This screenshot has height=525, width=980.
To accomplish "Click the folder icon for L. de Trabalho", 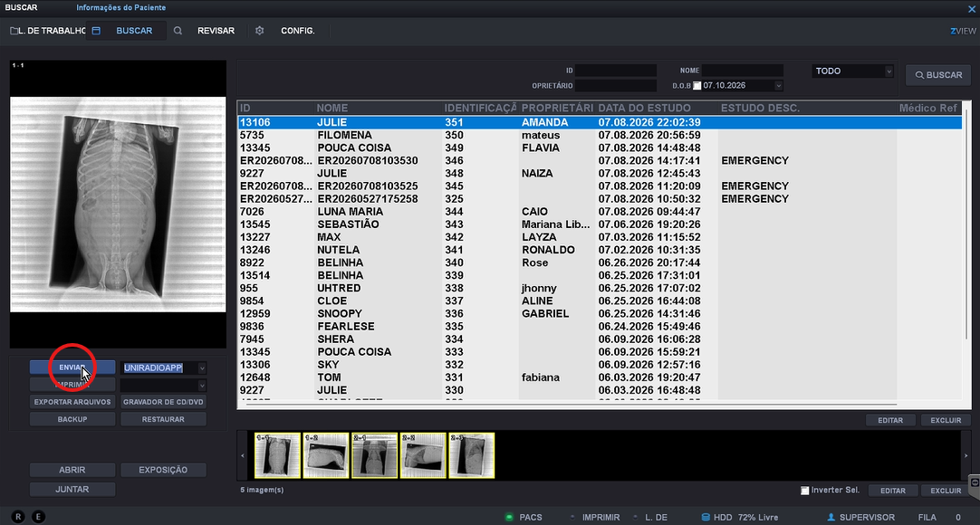I will click(x=14, y=31).
